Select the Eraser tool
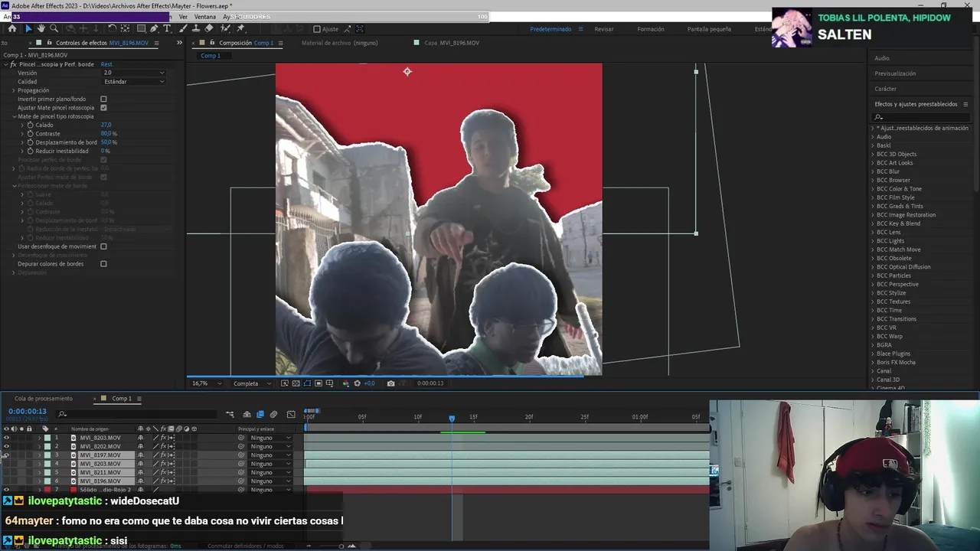 pos(210,28)
